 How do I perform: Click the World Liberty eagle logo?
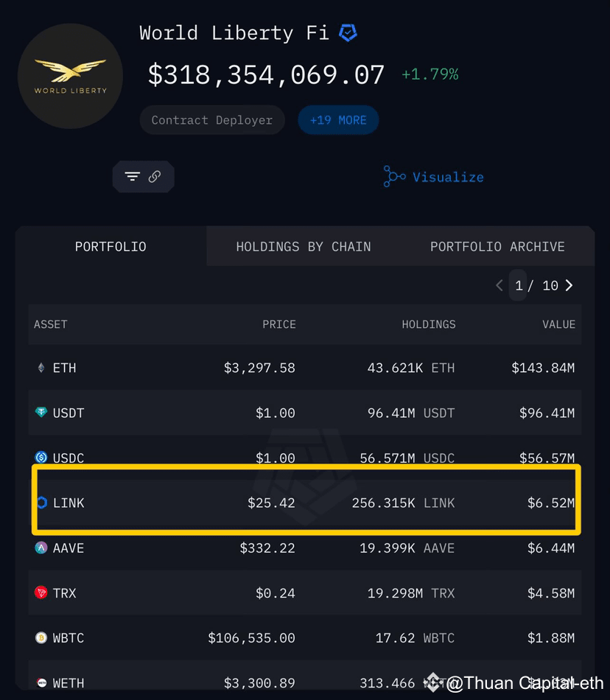[x=70, y=76]
